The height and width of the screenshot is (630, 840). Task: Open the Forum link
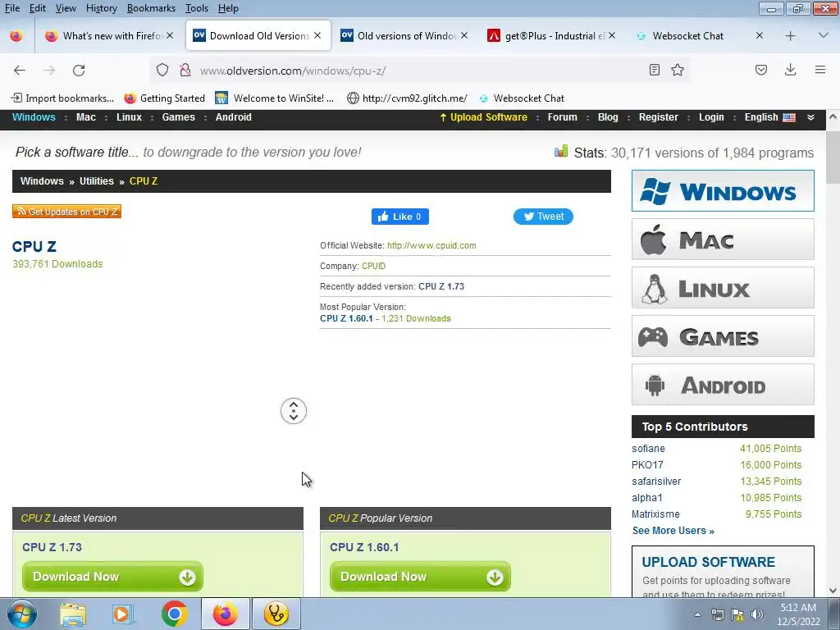pyautogui.click(x=563, y=116)
